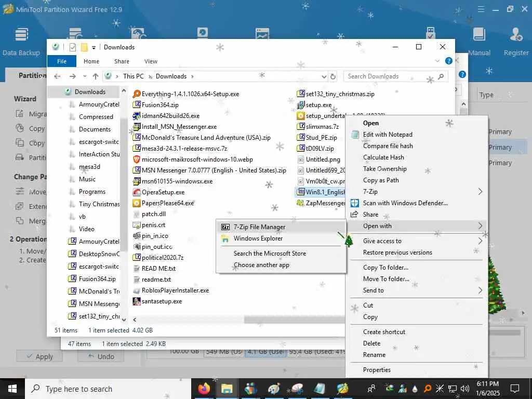This screenshot has height=399, width=532.
Task: Select the Compressed folder in sidebar
Action: tap(96, 117)
